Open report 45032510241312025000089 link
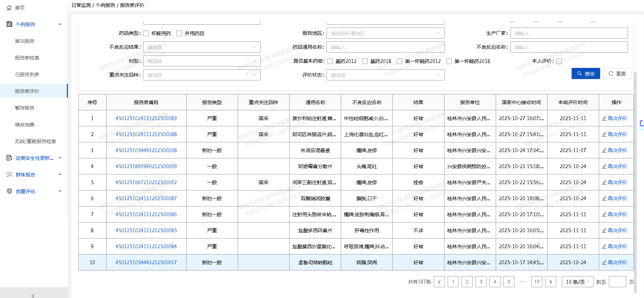This screenshot has height=298, width=644. click(x=146, y=118)
